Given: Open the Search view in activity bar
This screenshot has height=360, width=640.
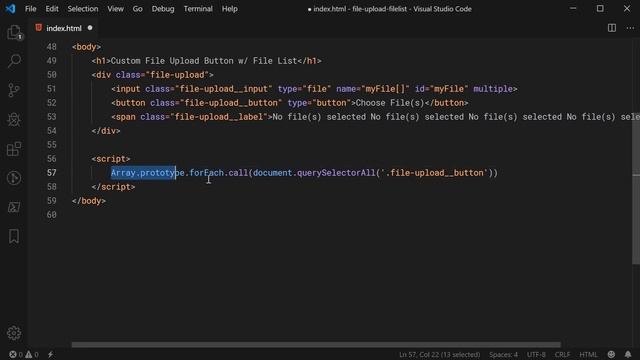Looking at the screenshot, I should click(14, 61).
